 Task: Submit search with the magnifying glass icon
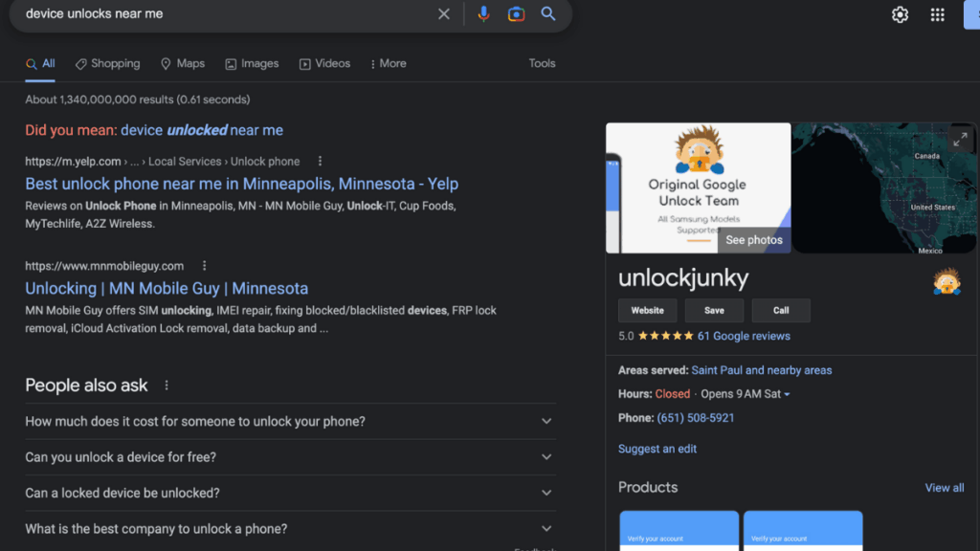548,13
